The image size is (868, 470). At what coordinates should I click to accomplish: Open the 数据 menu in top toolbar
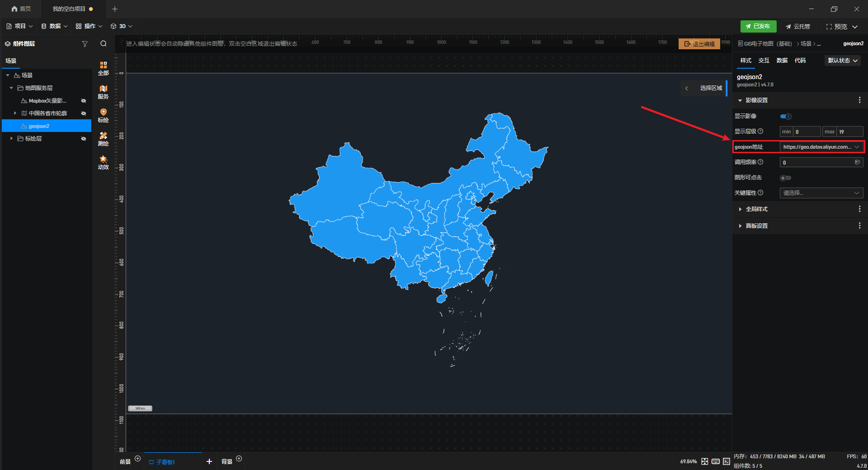tap(55, 26)
